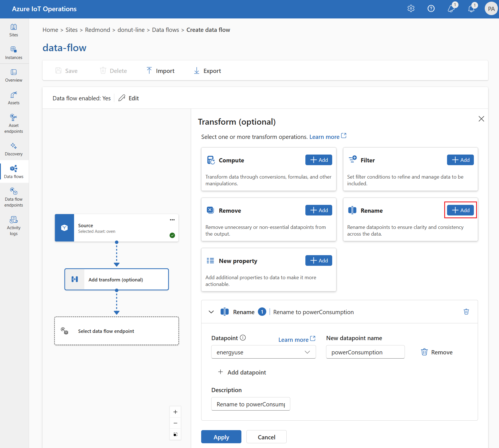This screenshot has height=448, width=499.
Task: Open the Discovery section
Action: pyautogui.click(x=14, y=149)
